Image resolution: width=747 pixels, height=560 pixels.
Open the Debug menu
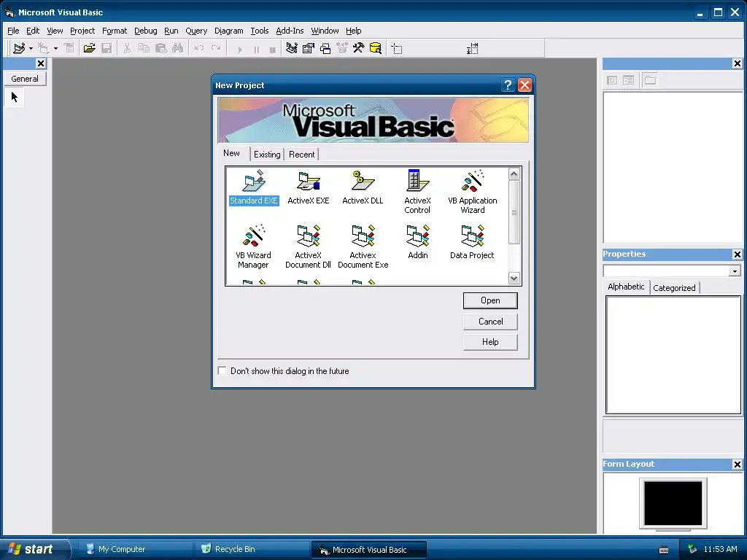pos(146,31)
